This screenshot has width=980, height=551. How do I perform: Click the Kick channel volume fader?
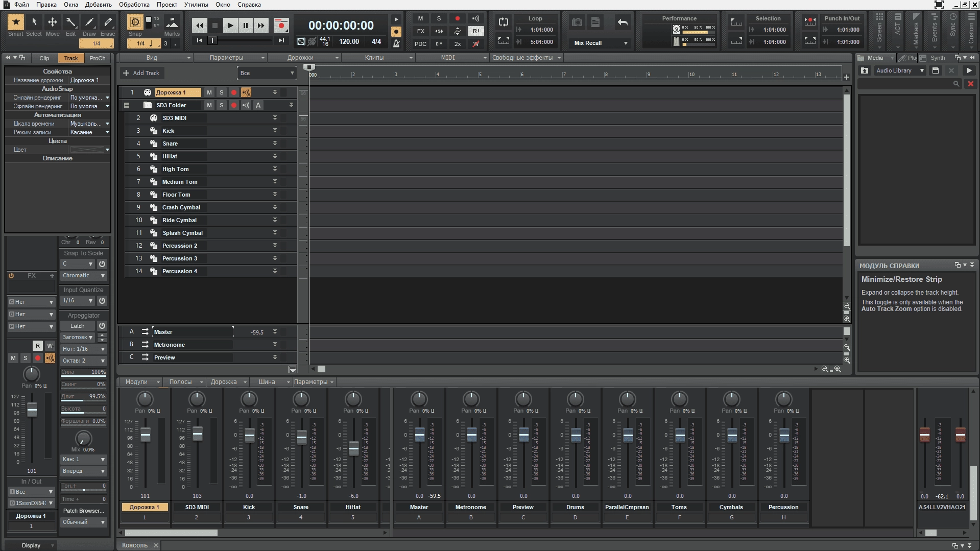[x=250, y=436]
